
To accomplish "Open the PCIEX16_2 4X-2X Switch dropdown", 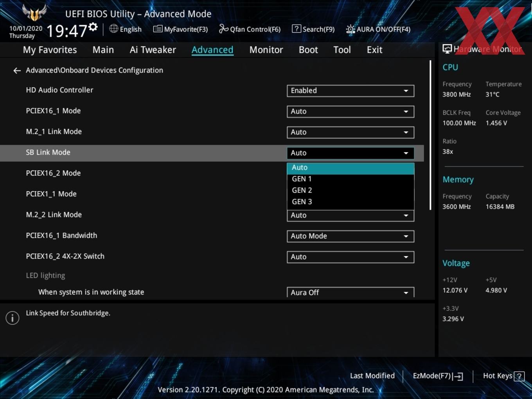I will [350, 257].
